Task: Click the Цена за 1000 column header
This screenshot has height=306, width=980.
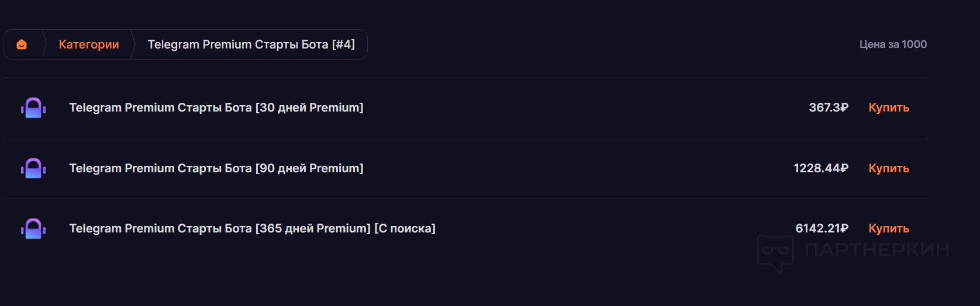Action: coord(893,44)
